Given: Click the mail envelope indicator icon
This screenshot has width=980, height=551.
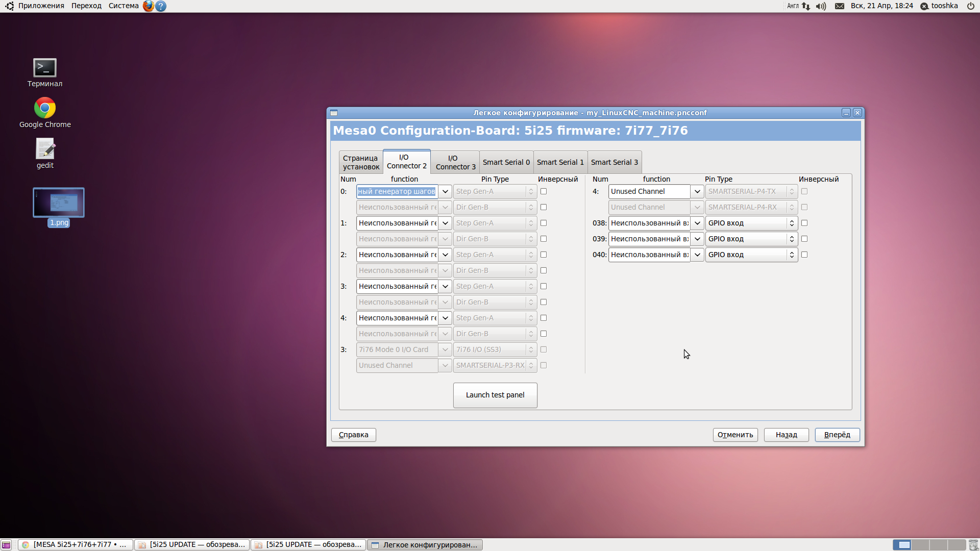Looking at the screenshot, I should (x=840, y=6).
